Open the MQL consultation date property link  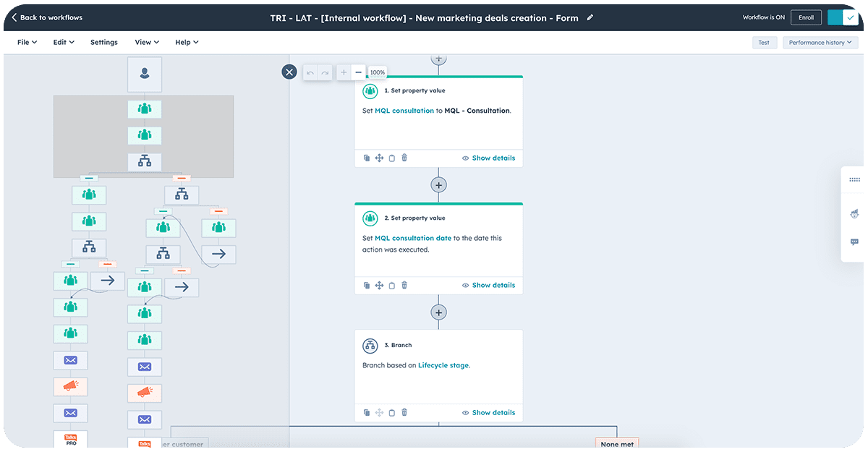(x=413, y=238)
